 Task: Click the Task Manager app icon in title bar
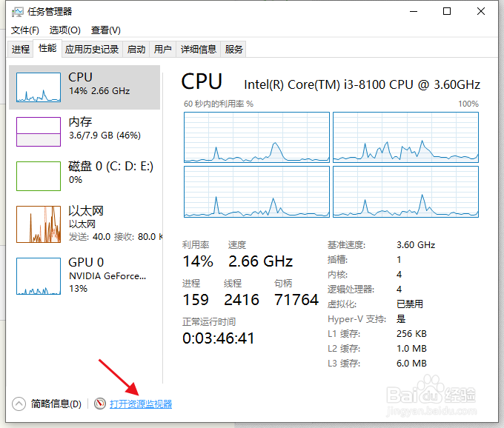17,12
